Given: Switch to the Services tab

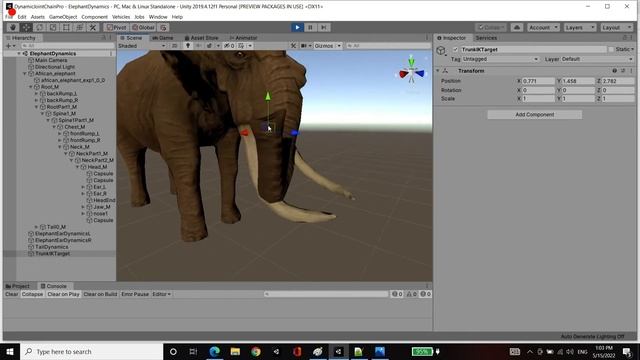Looking at the screenshot, I should [x=486, y=38].
